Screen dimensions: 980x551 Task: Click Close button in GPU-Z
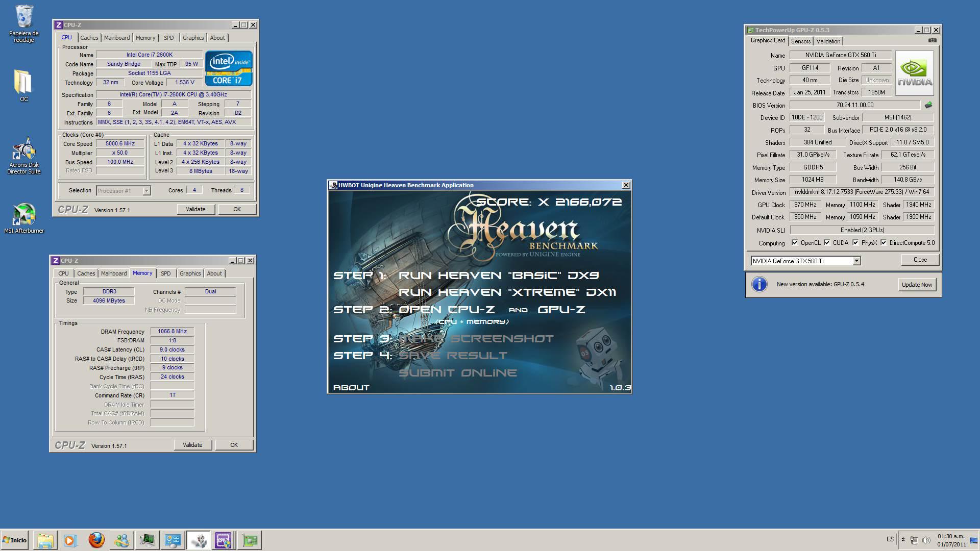[x=920, y=260]
